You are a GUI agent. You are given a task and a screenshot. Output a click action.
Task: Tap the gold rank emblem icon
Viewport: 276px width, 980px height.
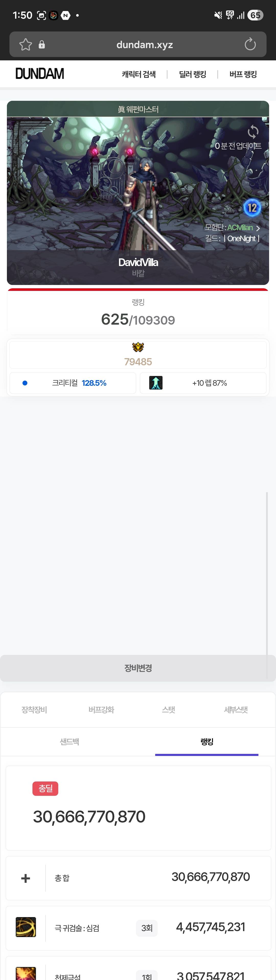pos(138,347)
